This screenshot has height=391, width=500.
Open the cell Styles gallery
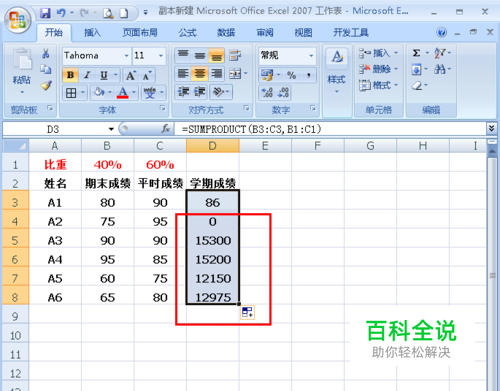(x=337, y=70)
